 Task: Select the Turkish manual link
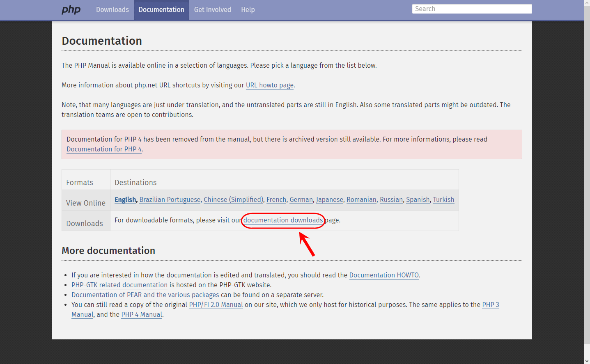pos(444,200)
